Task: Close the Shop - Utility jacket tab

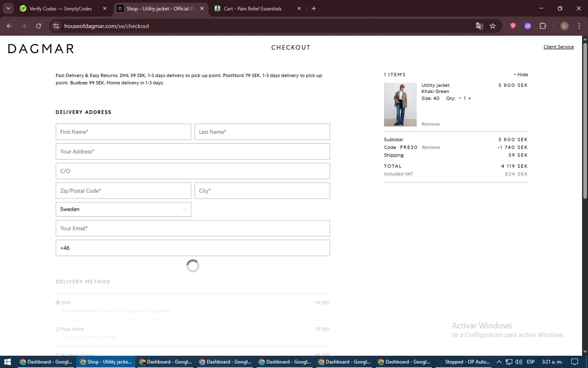Action: click(202, 8)
